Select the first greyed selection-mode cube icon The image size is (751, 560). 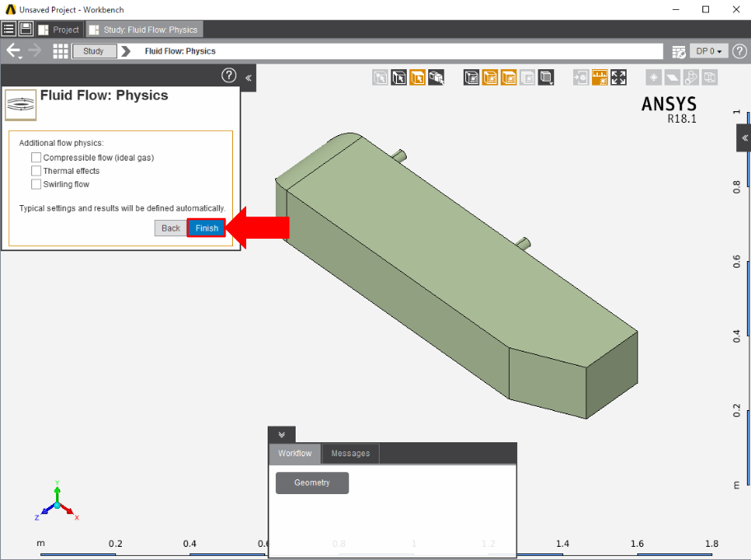380,77
